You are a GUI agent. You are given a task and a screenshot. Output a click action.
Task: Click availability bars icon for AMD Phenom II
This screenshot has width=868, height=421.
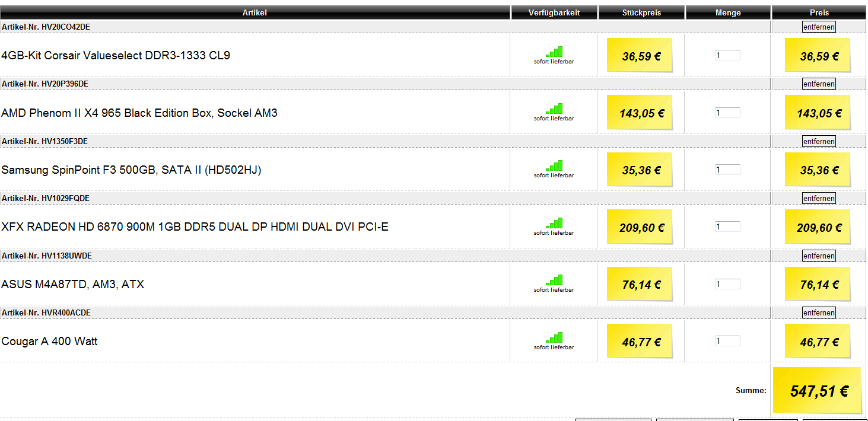[554, 109]
